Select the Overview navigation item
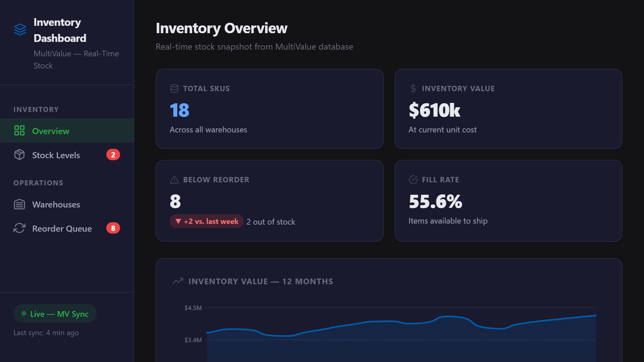 coord(51,131)
